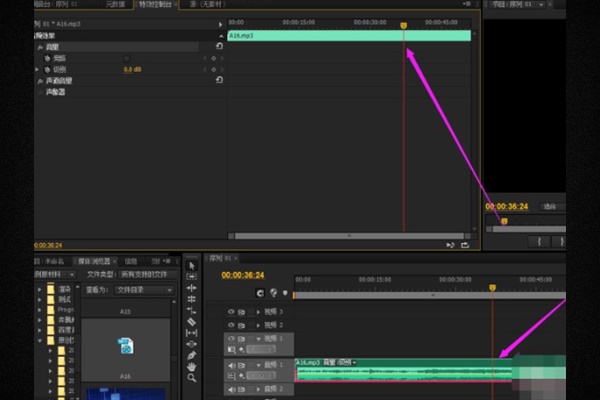Toggle the bypass checkbox in effect controls
This screenshot has width=600, height=400.
(x=126, y=58)
